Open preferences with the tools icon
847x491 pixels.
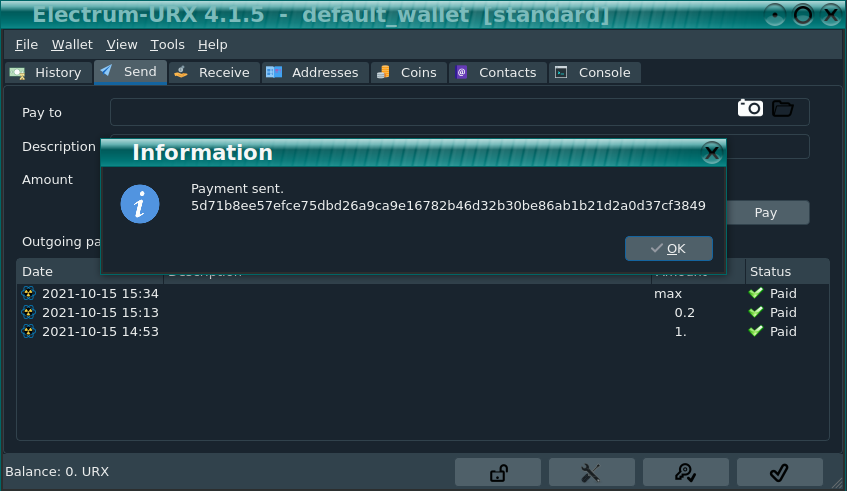(x=591, y=473)
